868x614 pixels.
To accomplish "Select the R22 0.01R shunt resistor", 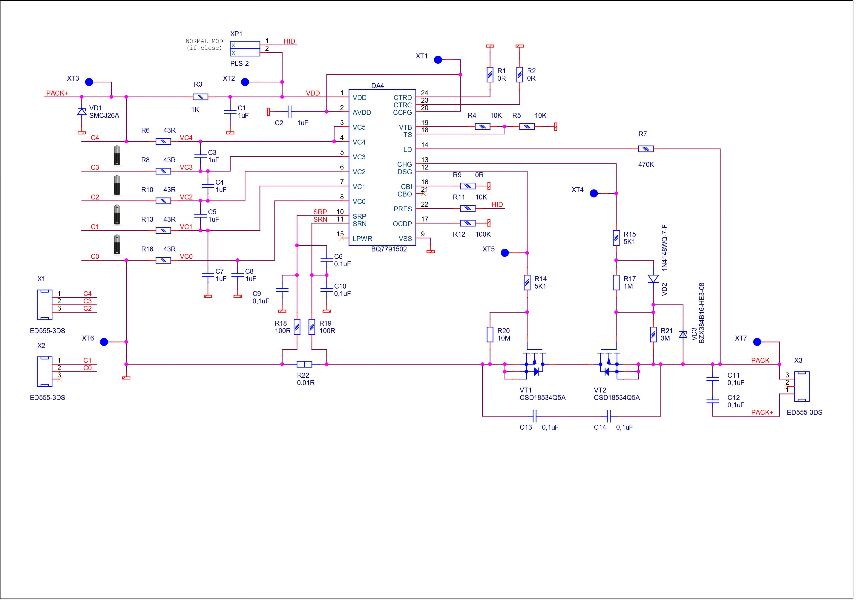I will pos(304,364).
